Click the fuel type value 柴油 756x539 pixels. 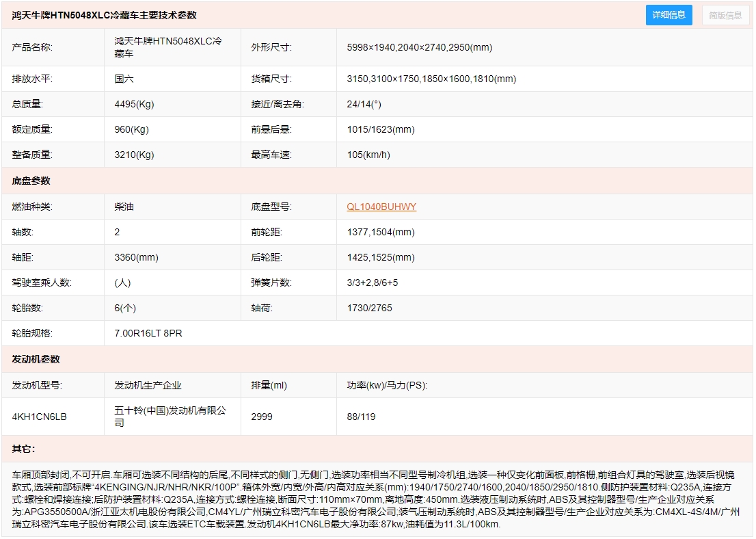tap(124, 207)
